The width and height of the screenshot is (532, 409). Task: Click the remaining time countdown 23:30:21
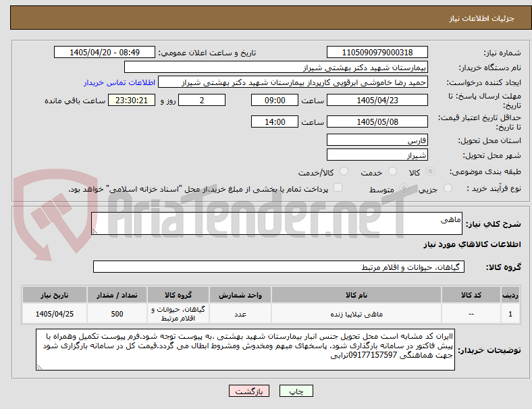(132, 100)
